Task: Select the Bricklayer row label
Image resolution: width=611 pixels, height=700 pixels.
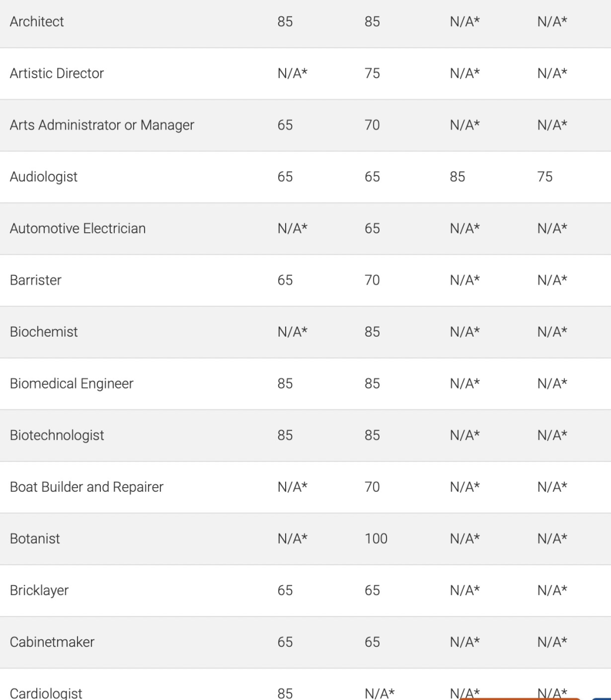Action: tap(39, 590)
